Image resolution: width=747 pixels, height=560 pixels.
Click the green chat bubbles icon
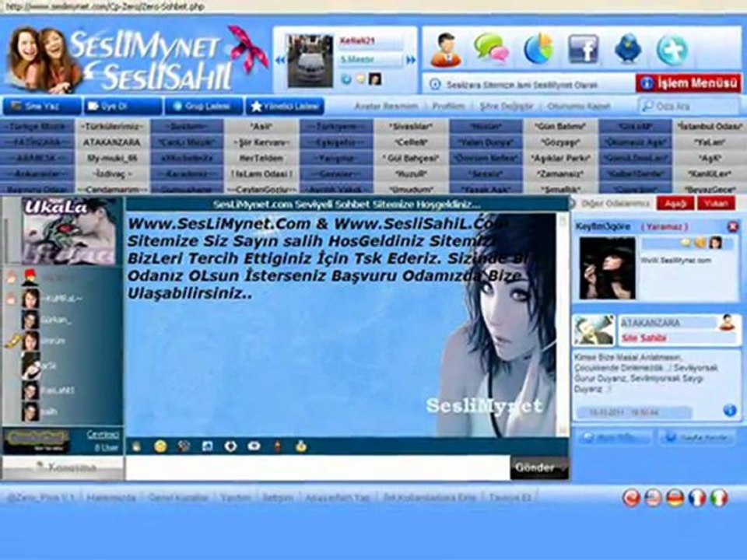[x=491, y=48]
